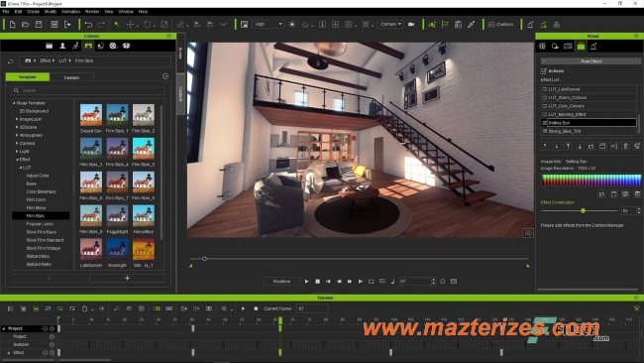Open the Animation running figure tab icon
Image resolution: width=644 pixels, height=363 pixels.
(x=75, y=46)
